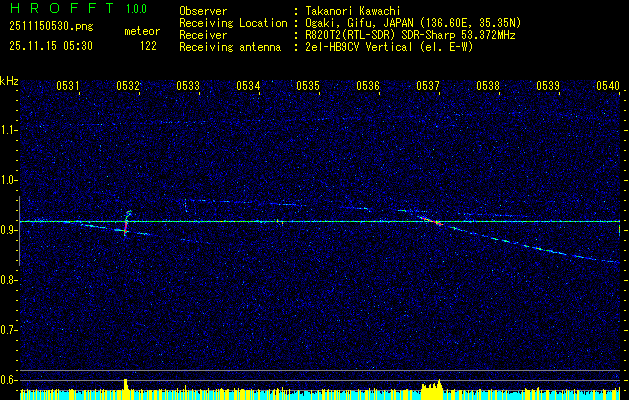Screen dimensions: 629x400
Task: Click the red echo crossing carrier near 0537
Action: point(431,221)
